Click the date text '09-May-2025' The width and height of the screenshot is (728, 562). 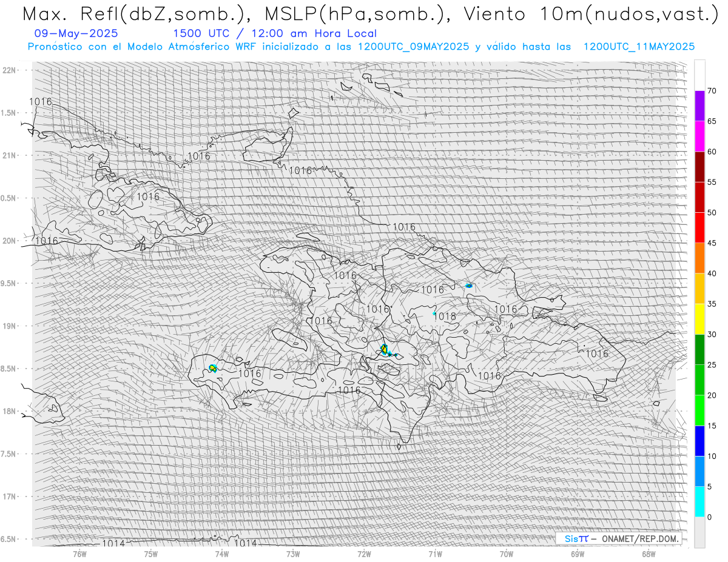(76, 33)
